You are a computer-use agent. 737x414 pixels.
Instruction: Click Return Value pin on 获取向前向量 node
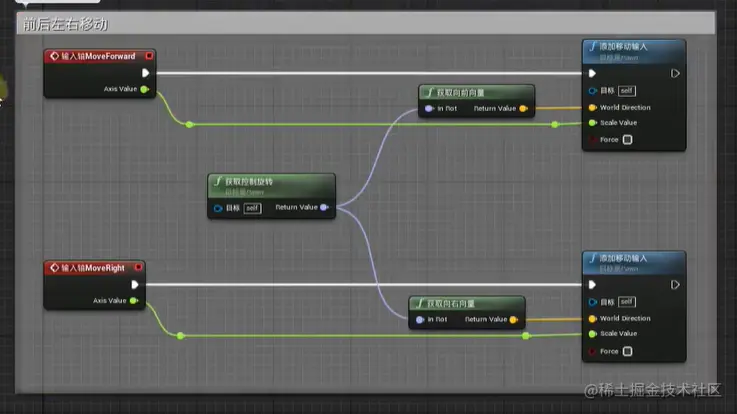[523, 109]
